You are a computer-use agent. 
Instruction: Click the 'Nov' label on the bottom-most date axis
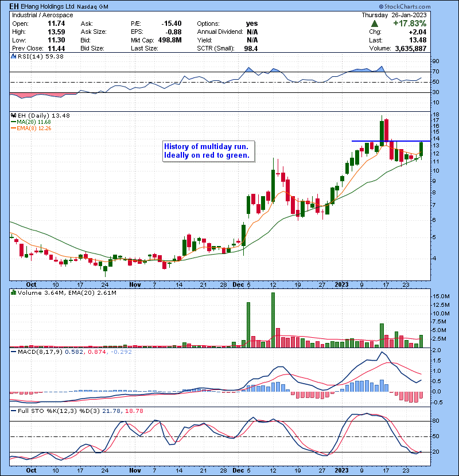[135, 470]
